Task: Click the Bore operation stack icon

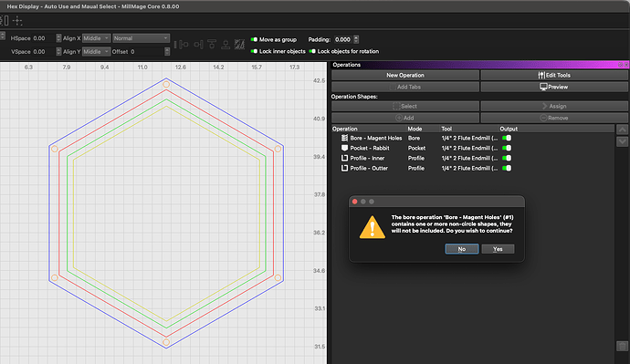Action: click(x=344, y=138)
